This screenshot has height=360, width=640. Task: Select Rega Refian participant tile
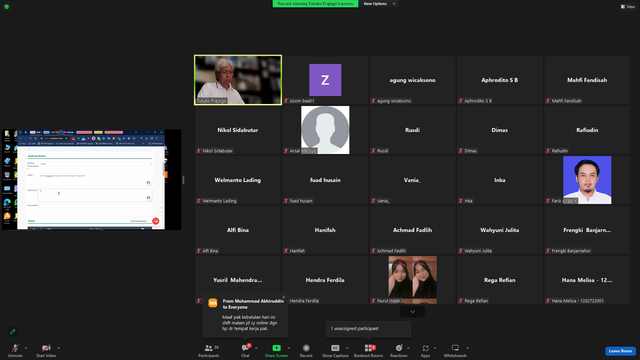tap(500, 280)
